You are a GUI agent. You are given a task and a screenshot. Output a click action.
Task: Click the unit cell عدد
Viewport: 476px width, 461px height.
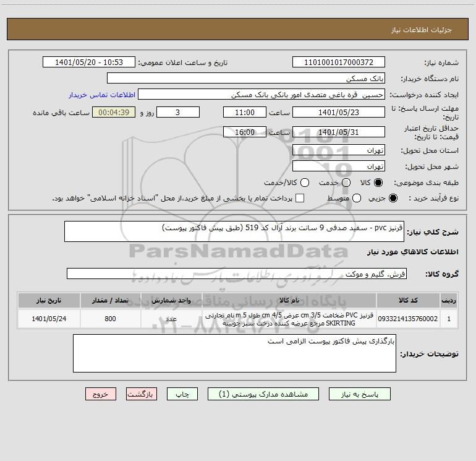click(x=171, y=319)
